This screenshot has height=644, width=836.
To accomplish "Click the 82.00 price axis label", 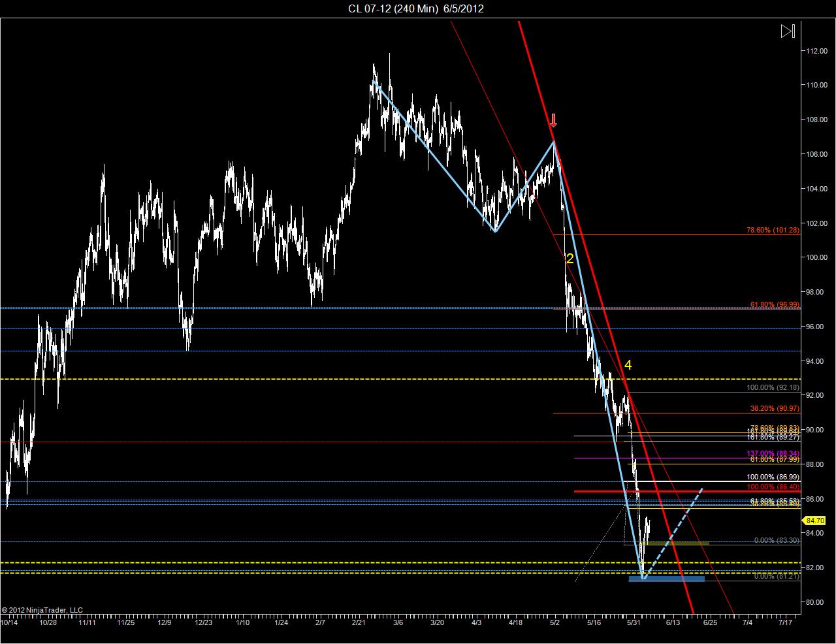I will pos(814,568).
